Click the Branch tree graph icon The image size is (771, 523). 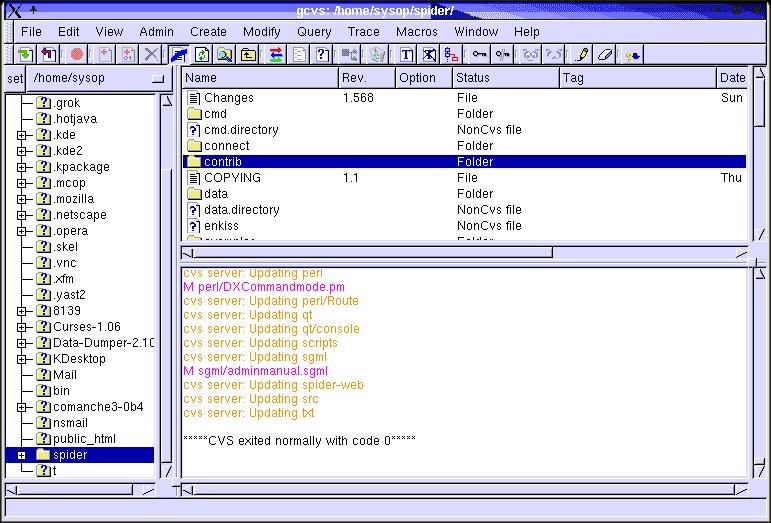[452, 54]
